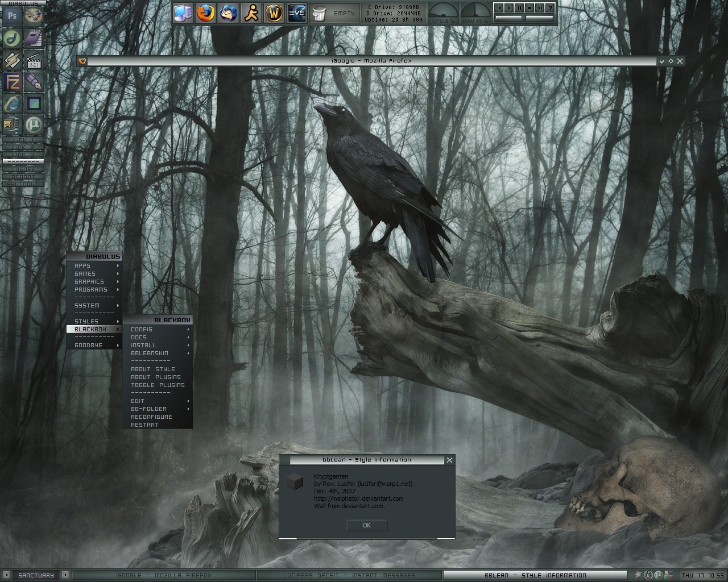The height and width of the screenshot is (582, 728).
Task: Open My Computer icon in top bar
Action: [x=183, y=13]
